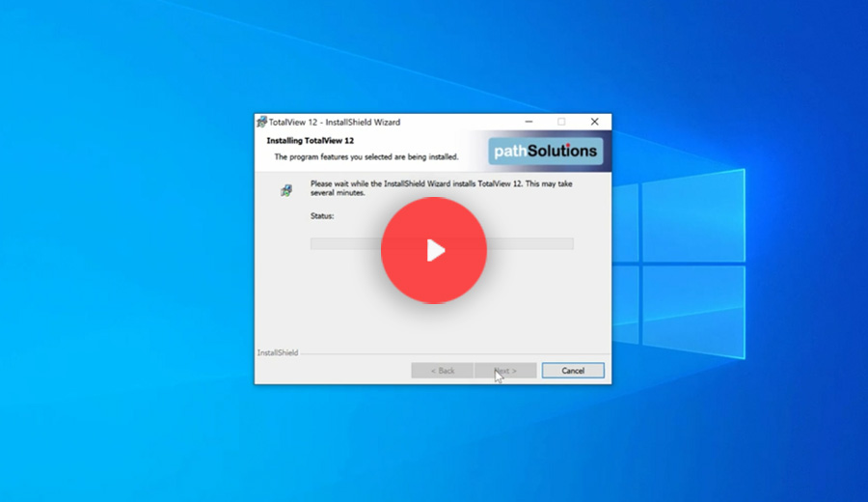The height and width of the screenshot is (502, 868).
Task: Click the InstallShield label at bottom left
Action: pos(278,353)
